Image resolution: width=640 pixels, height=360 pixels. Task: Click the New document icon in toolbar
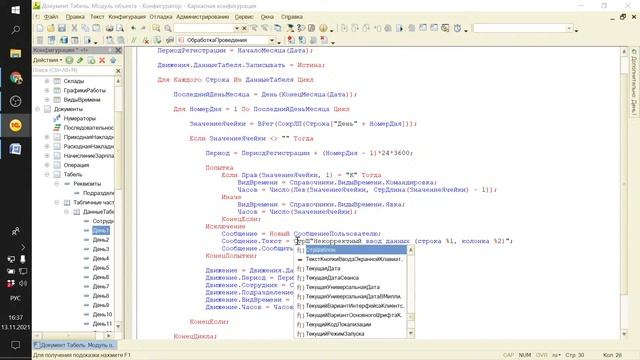[40, 28]
